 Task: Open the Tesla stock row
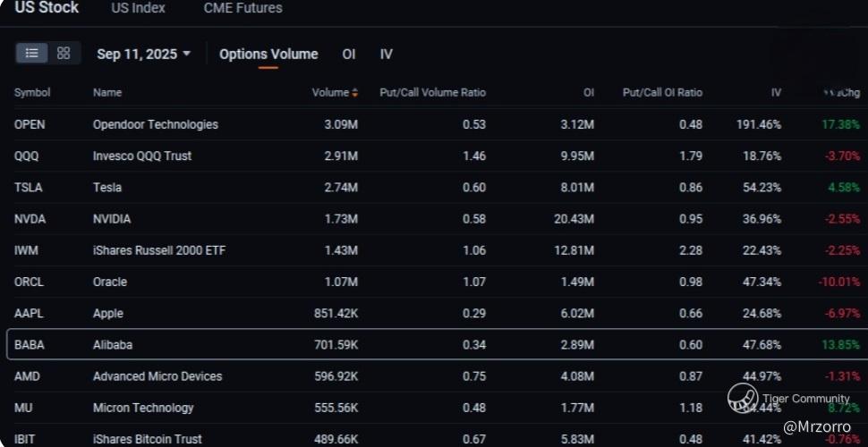pyautogui.click(x=107, y=188)
